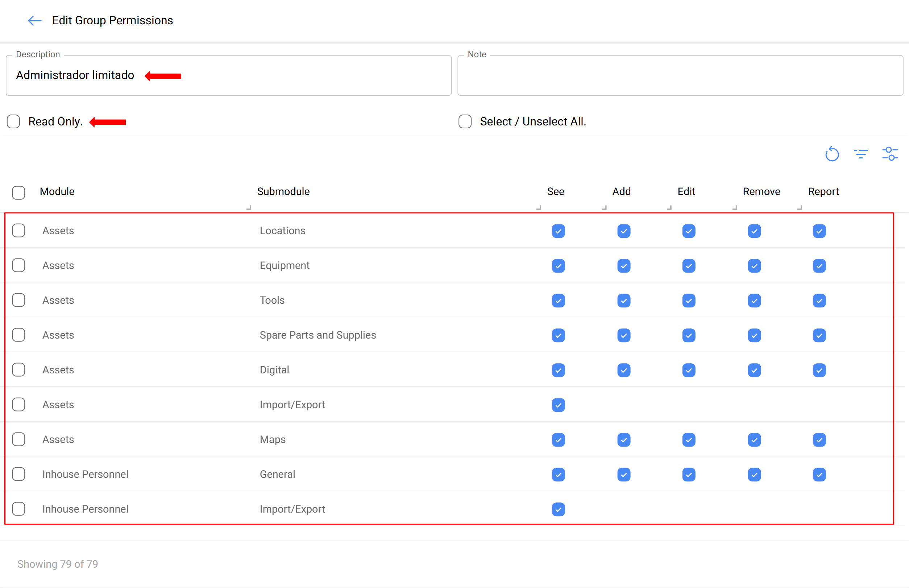Open the column settings sliders icon
The height and width of the screenshot is (588, 909).
coord(890,154)
